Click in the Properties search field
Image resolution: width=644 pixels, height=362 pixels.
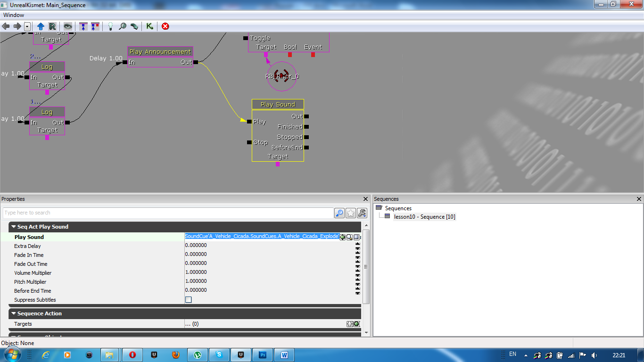pyautogui.click(x=168, y=213)
